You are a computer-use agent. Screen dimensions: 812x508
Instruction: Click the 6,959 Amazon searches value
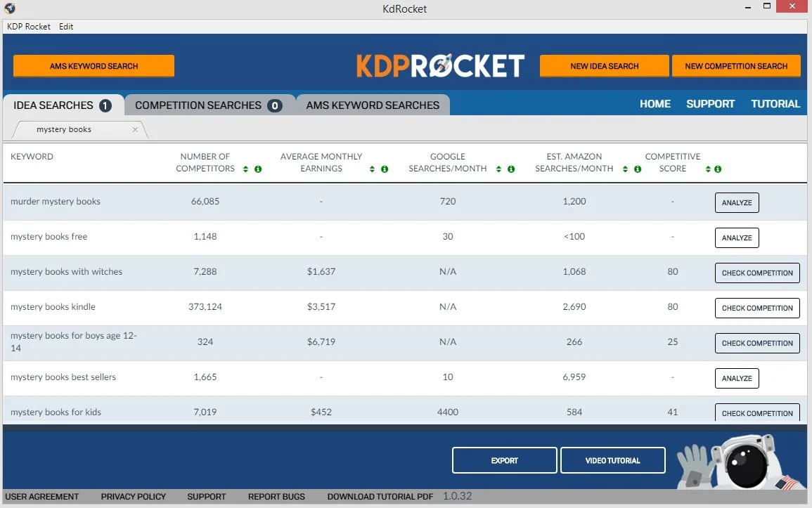574,377
